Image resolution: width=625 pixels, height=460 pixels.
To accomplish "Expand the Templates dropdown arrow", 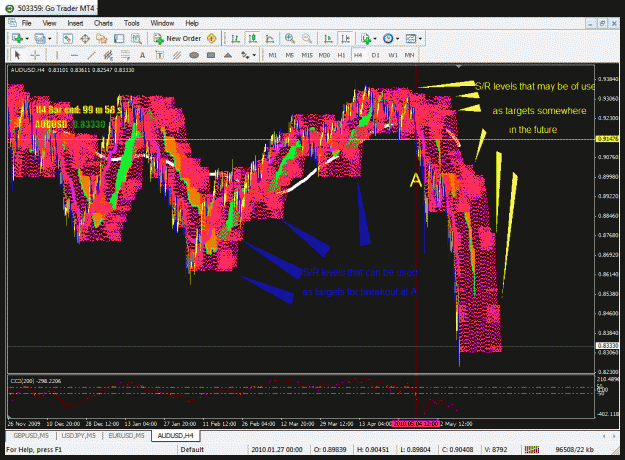I will 420,39.
